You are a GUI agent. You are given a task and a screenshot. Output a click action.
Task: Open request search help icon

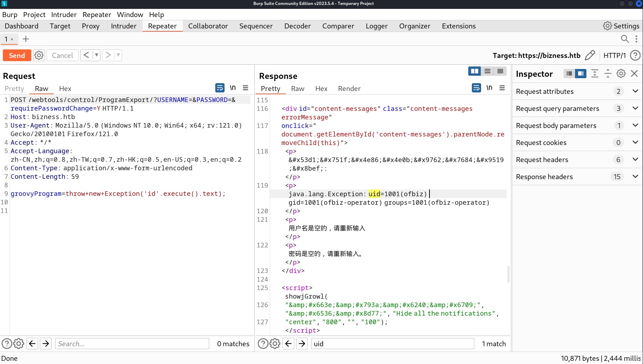click(x=7, y=344)
